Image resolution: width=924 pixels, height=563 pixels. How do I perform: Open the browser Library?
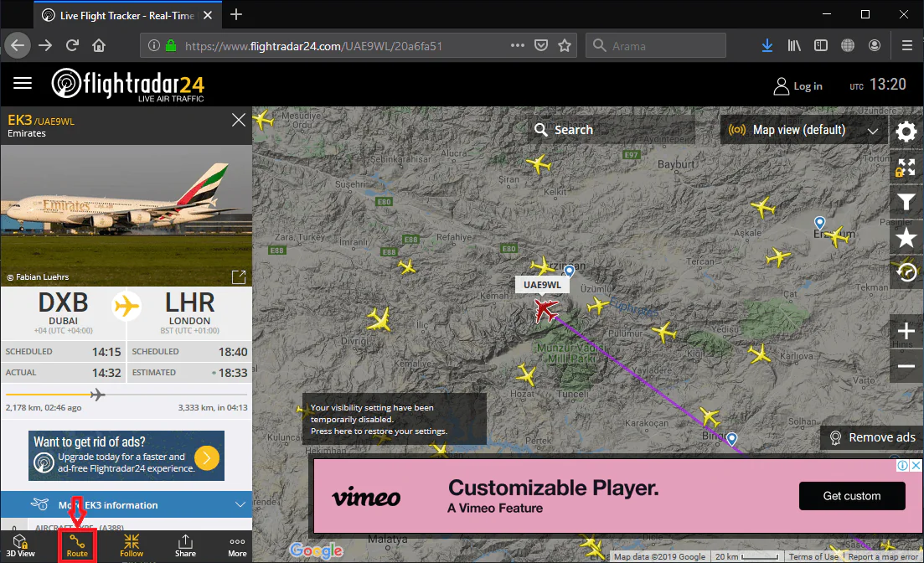794,45
